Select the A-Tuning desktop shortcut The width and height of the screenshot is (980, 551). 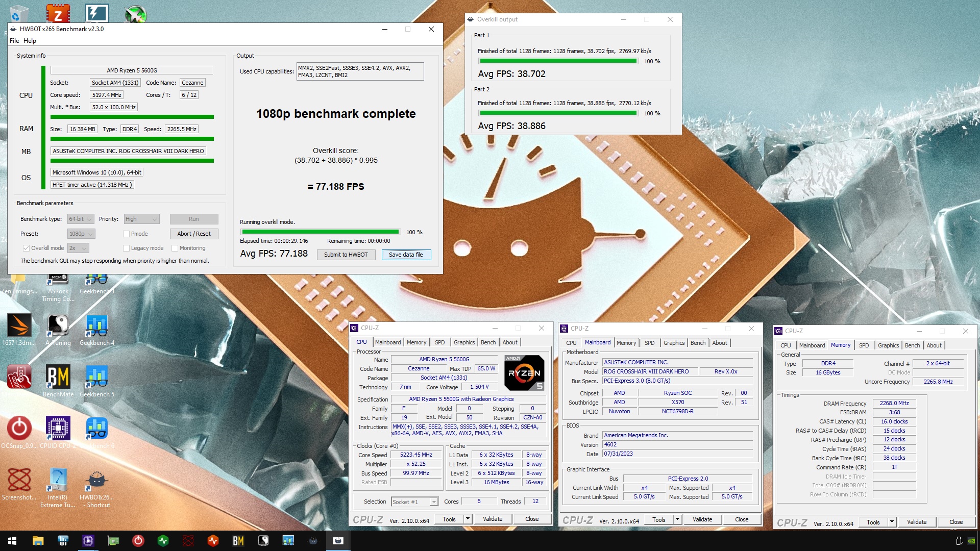58,330
